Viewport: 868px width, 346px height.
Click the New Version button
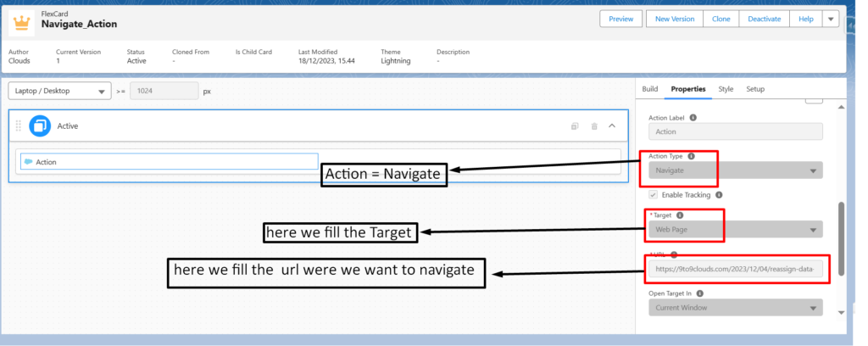click(675, 19)
